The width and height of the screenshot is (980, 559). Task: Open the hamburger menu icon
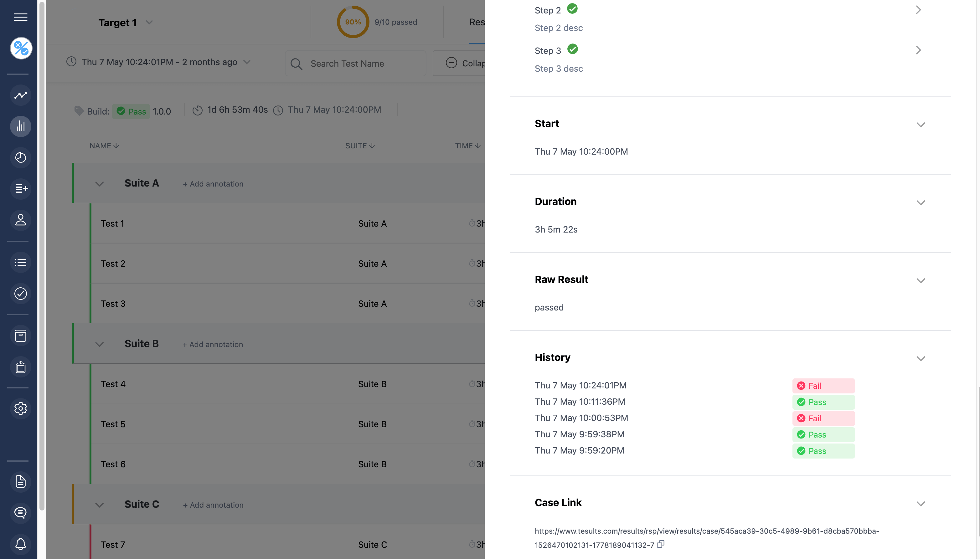20,17
